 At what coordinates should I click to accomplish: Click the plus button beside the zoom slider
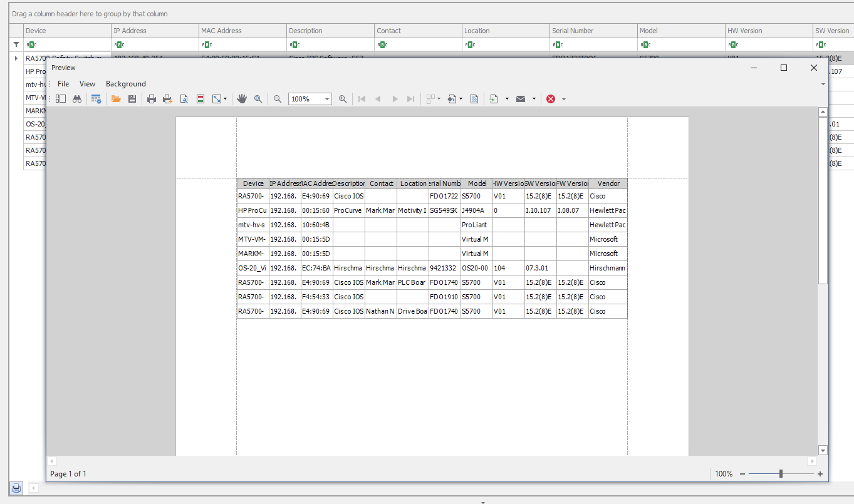pos(820,474)
